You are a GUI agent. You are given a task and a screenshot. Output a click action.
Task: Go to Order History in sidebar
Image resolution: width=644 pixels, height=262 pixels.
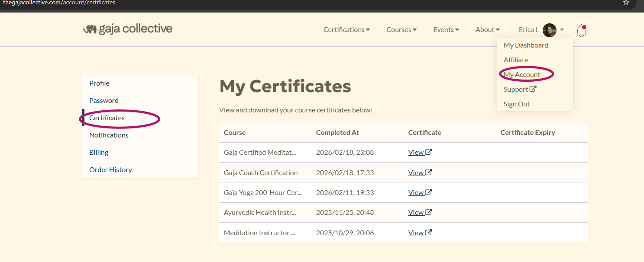(x=110, y=169)
